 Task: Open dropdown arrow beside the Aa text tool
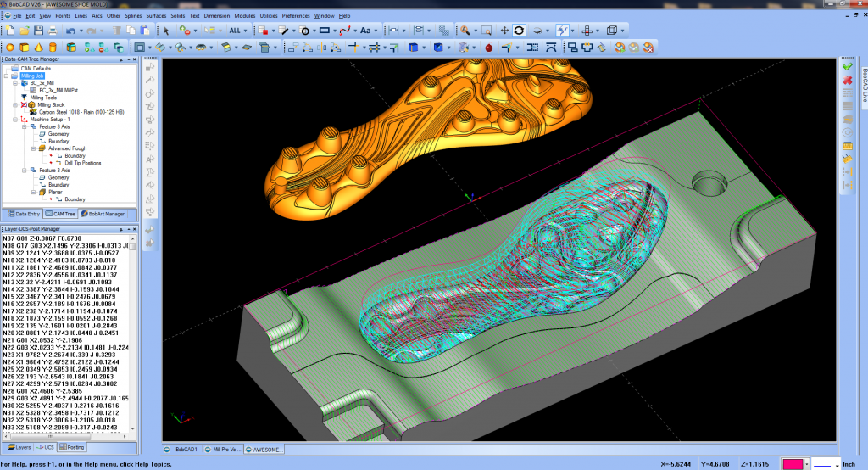tap(376, 31)
